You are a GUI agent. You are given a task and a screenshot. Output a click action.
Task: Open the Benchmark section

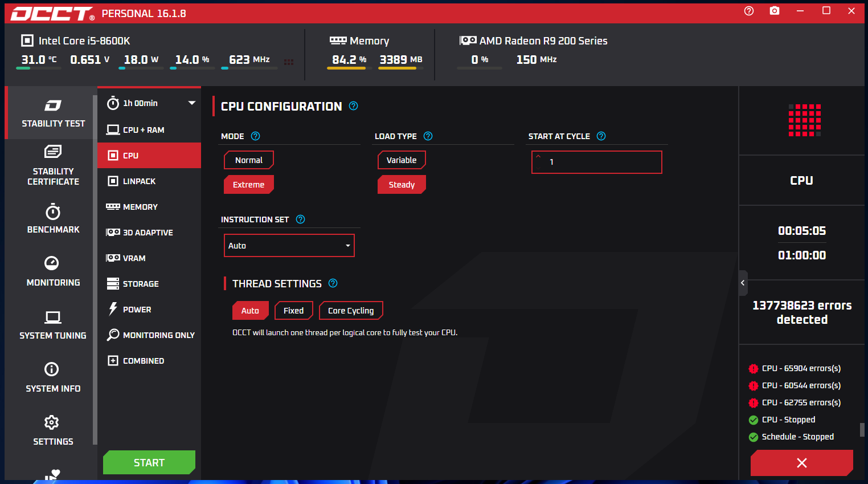53,219
